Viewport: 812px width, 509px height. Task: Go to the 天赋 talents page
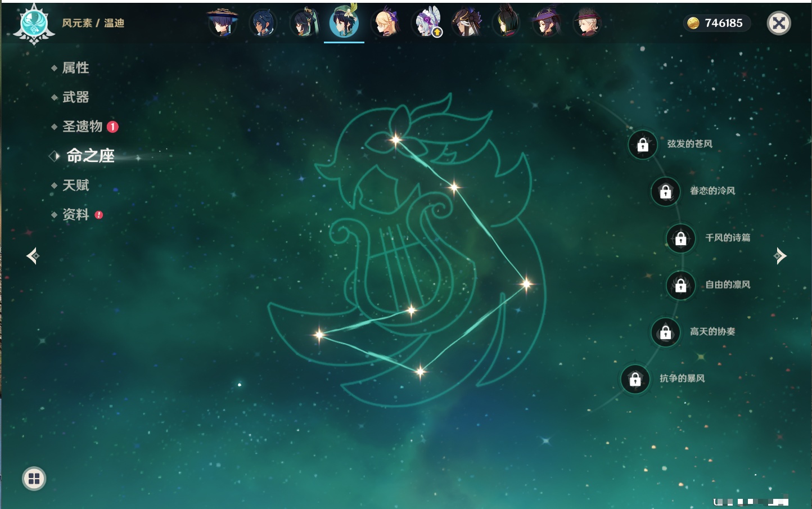click(75, 185)
